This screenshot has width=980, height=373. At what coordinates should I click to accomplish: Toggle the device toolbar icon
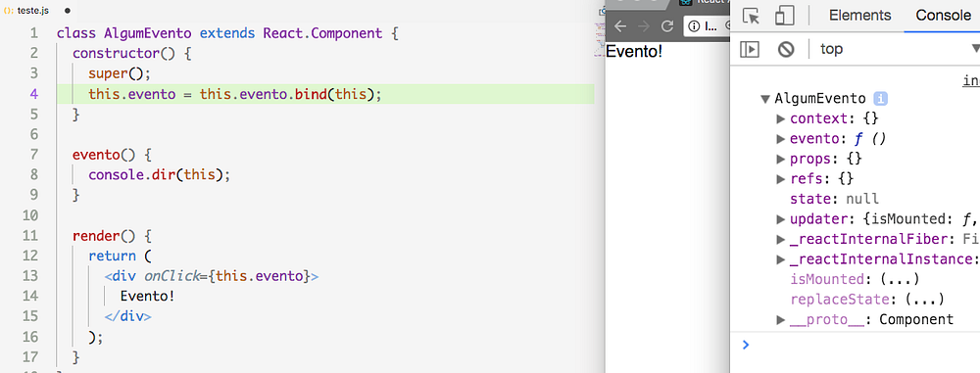click(x=784, y=16)
